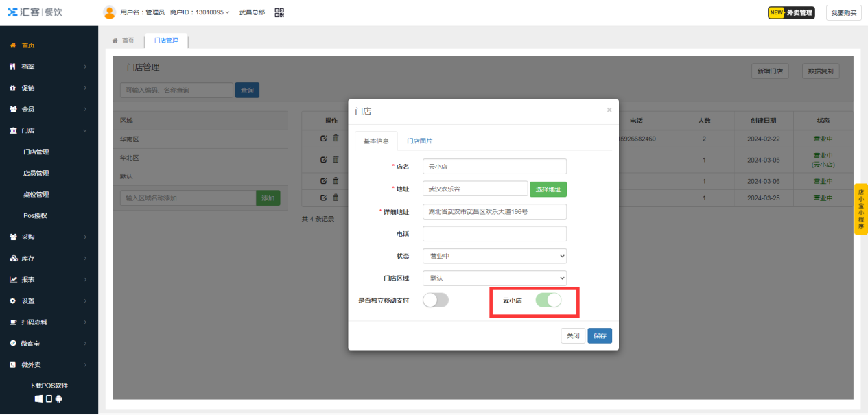Enable the 是否独立移动支付 switch
The height and width of the screenshot is (415, 868).
436,300
